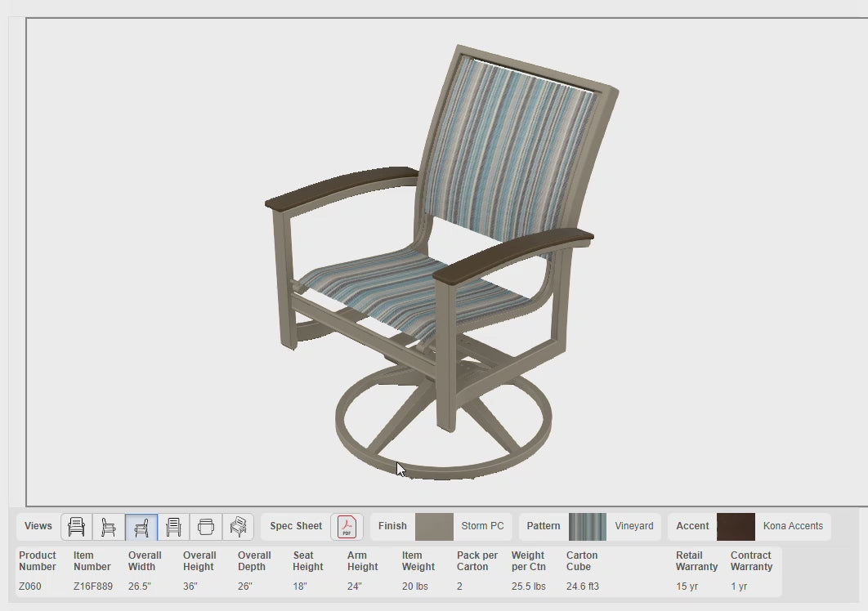Screen dimensions: 868x611
Task: Click the Accent label
Action: [x=692, y=526]
